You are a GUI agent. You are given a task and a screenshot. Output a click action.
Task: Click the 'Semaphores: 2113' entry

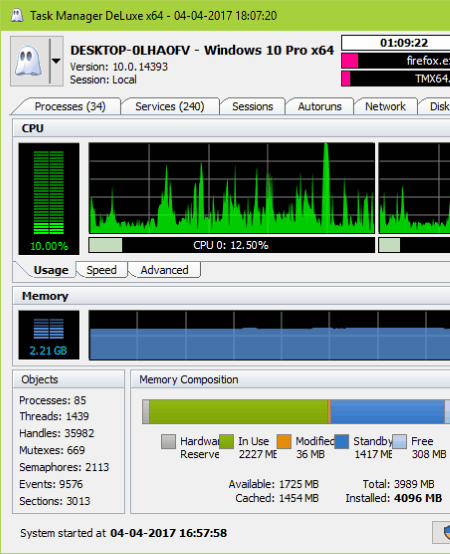click(64, 467)
